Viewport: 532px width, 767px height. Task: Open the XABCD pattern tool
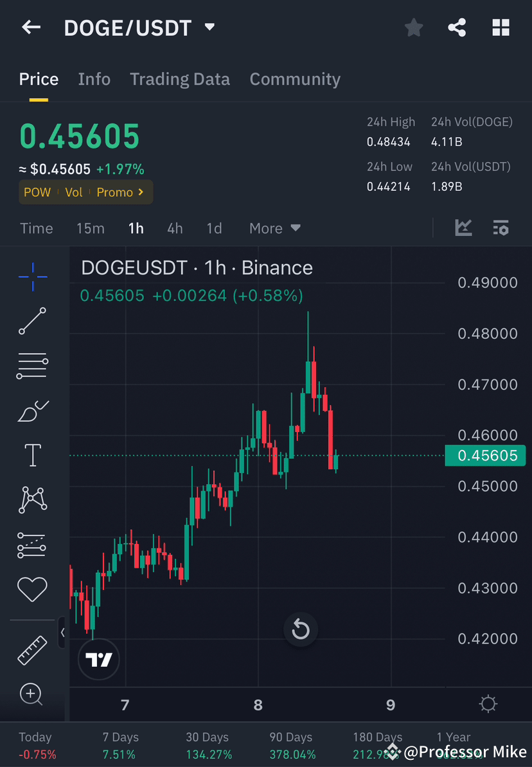click(32, 500)
